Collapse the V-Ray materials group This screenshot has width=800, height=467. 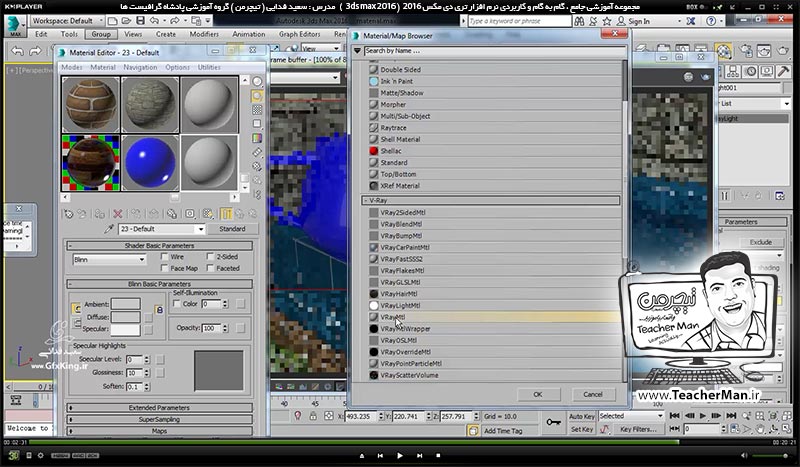(x=491, y=201)
